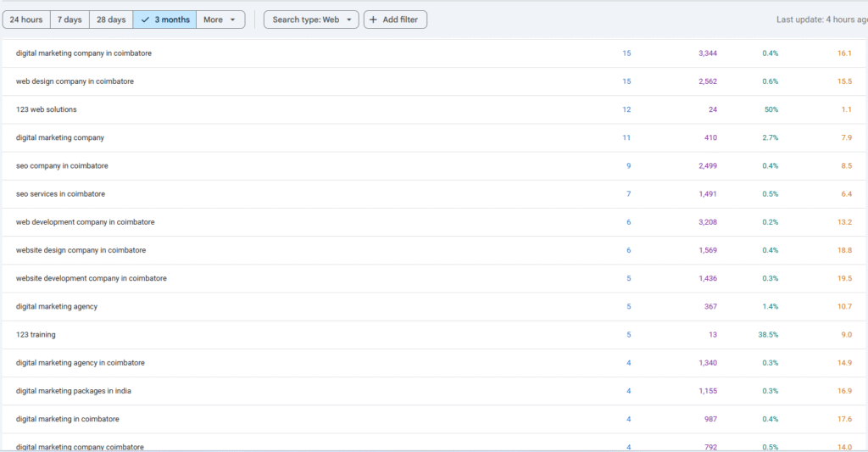The width and height of the screenshot is (868, 452).
Task: Select the 'digital marketing agency' query
Action: pyautogui.click(x=57, y=307)
